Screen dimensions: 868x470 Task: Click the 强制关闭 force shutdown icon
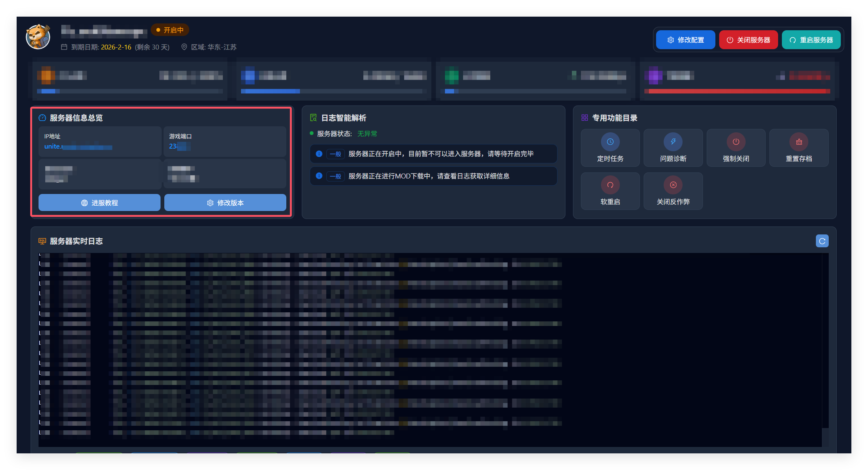click(x=736, y=142)
